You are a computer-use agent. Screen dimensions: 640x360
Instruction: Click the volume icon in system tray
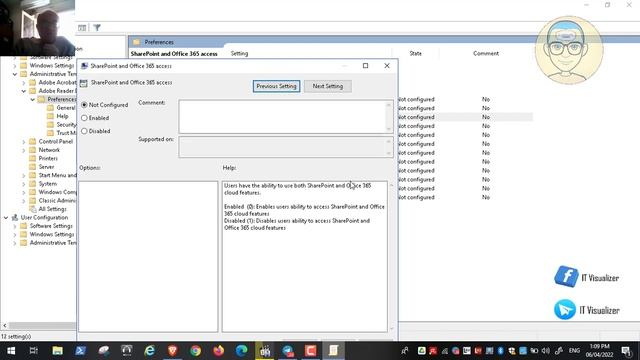(x=546, y=351)
